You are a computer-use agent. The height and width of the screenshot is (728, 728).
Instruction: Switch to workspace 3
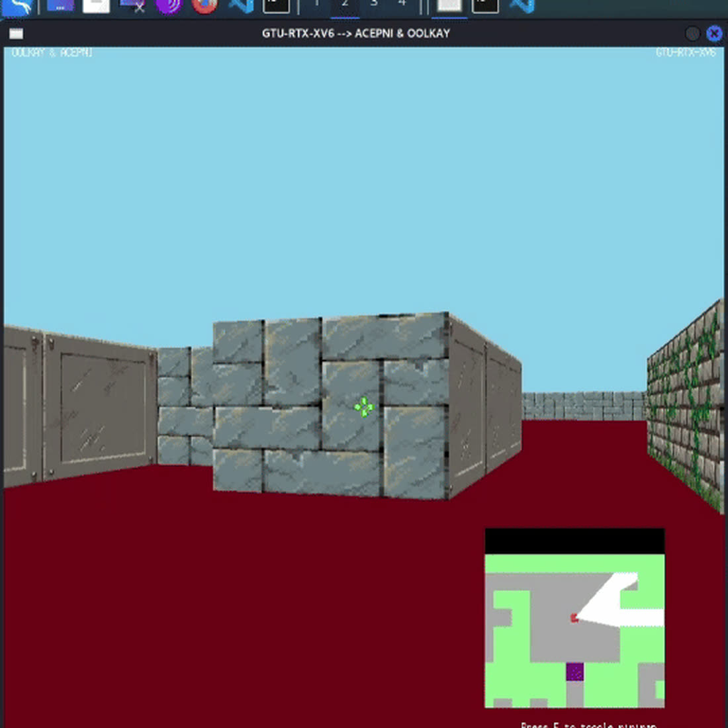tap(374, 5)
